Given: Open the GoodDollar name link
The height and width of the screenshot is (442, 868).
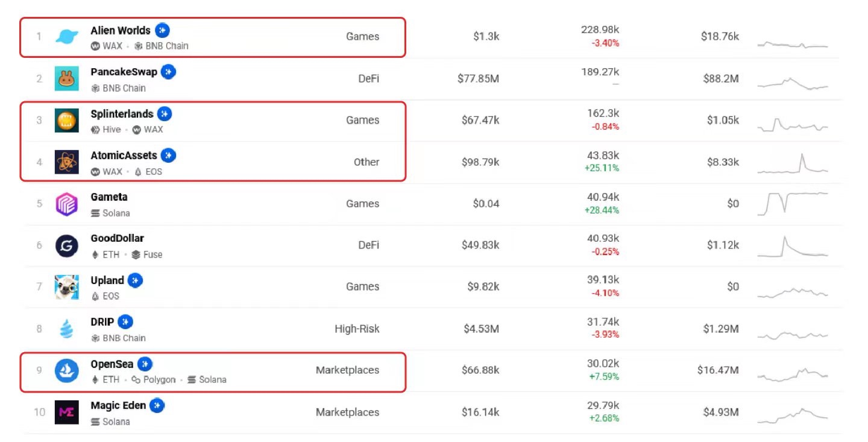Looking at the screenshot, I should (x=117, y=238).
